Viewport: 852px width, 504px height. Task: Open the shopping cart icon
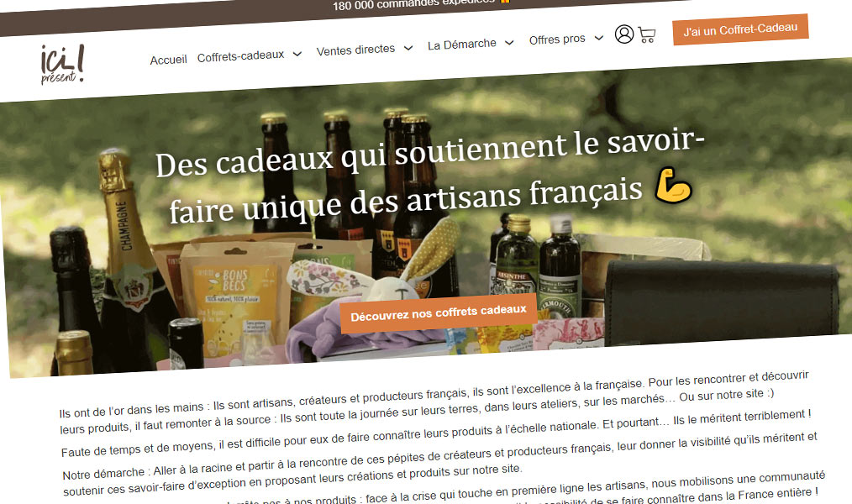point(647,35)
